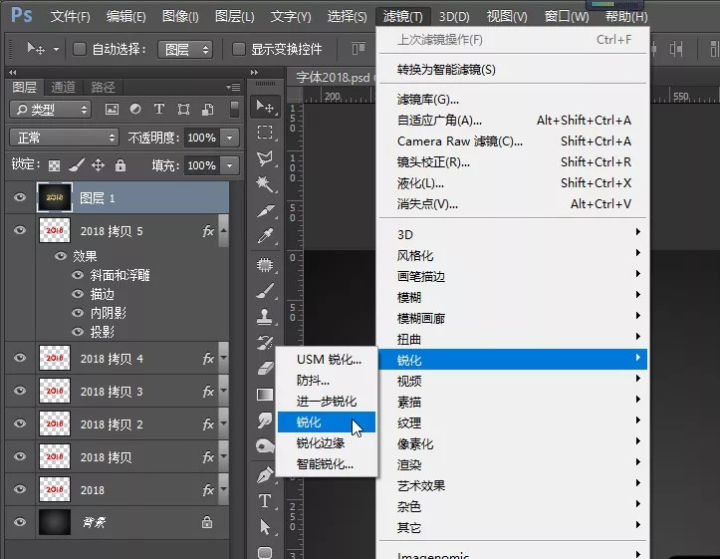Open the 不透明度 opacity dropdown arrow

click(231, 137)
